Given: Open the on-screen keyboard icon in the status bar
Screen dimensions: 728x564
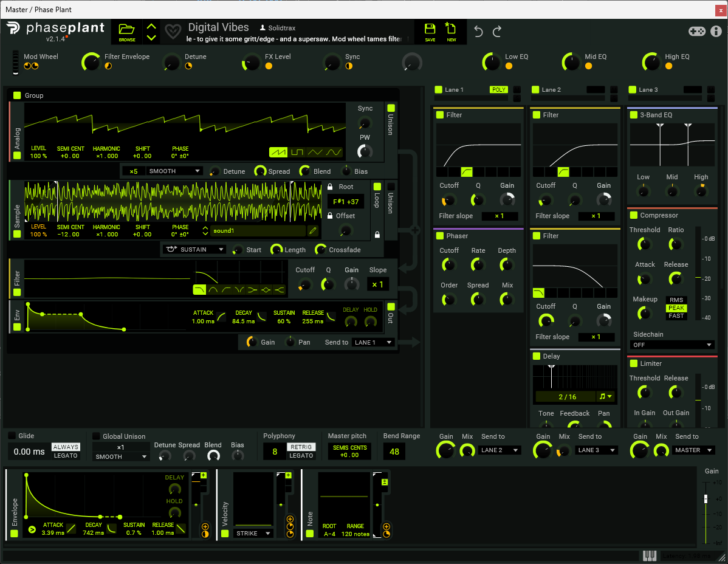Looking at the screenshot, I should [x=650, y=555].
